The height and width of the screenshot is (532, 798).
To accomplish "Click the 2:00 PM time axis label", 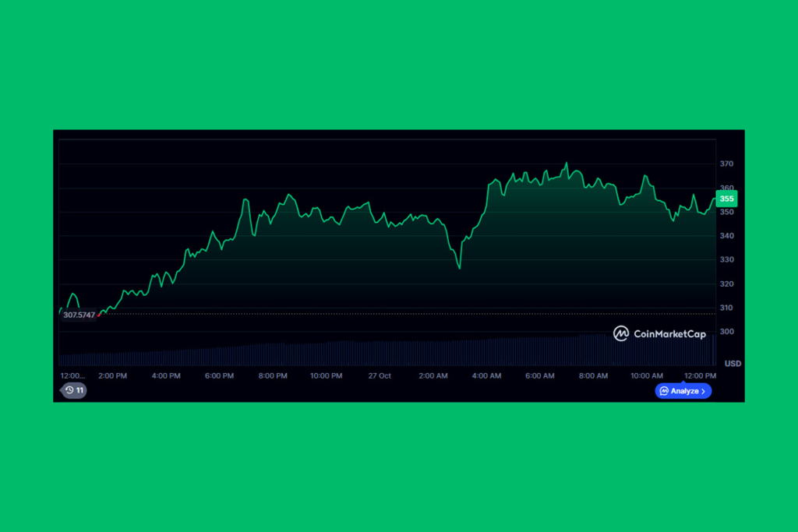I will pos(113,375).
